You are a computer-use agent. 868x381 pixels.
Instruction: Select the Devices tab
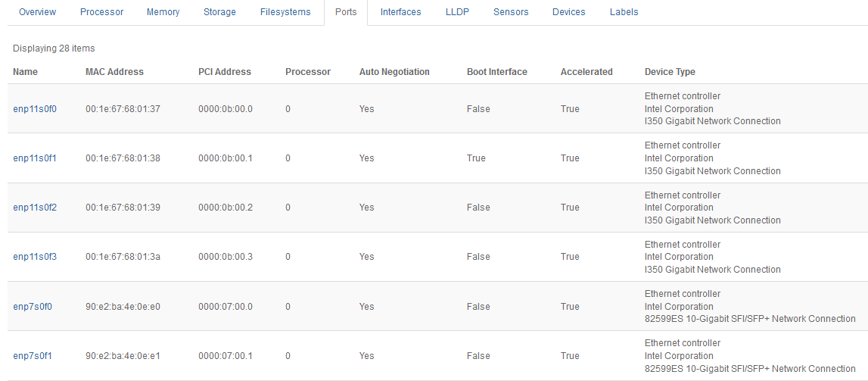click(x=568, y=12)
